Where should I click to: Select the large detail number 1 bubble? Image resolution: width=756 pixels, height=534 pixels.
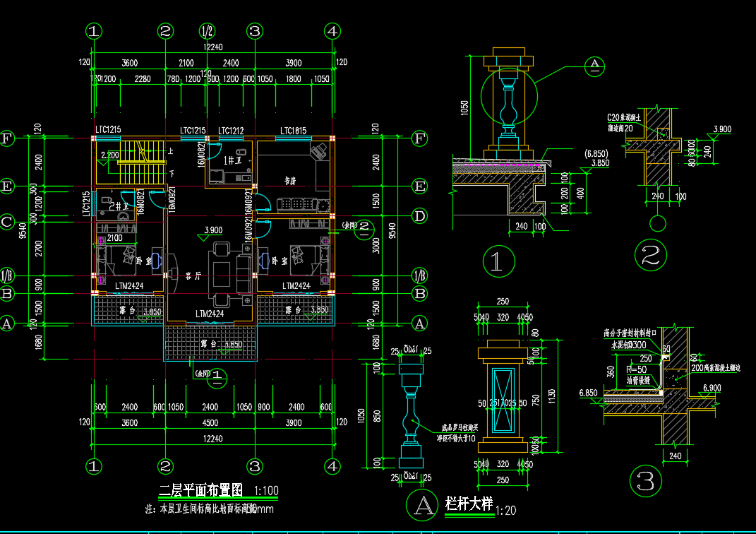[498, 261]
